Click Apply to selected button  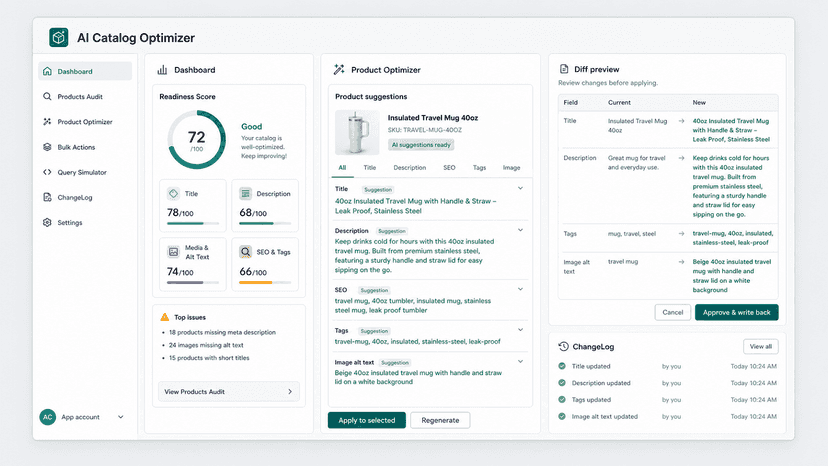click(367, 420)
